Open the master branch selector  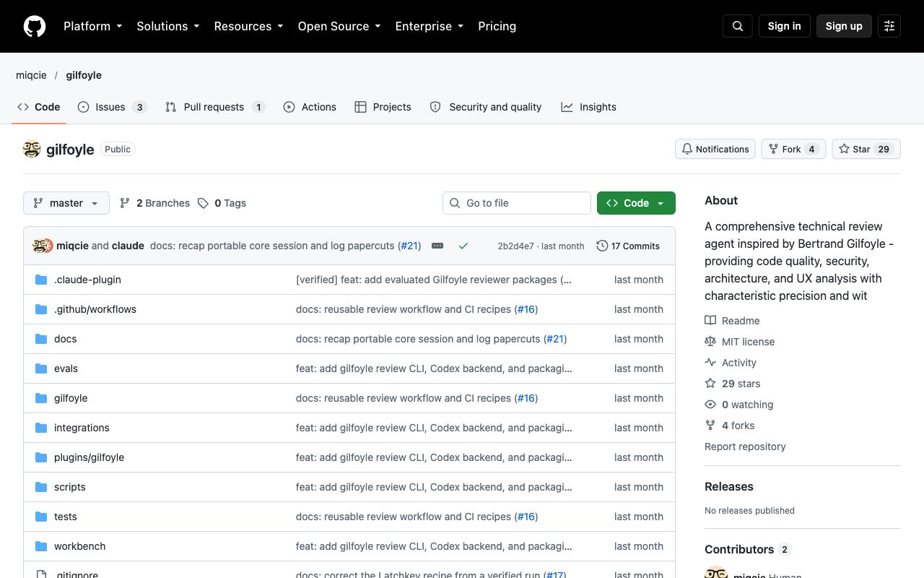pyautogui.click(x=66, y=203)
